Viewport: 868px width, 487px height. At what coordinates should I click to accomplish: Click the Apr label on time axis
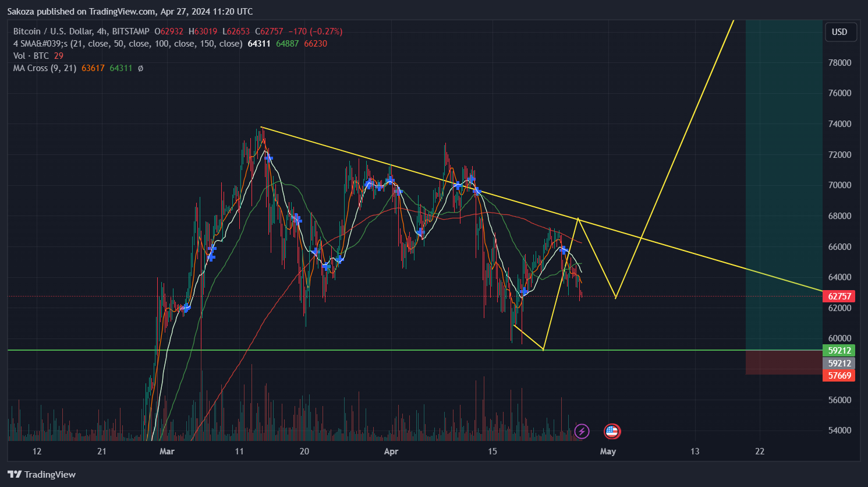[x=391, y=451]
